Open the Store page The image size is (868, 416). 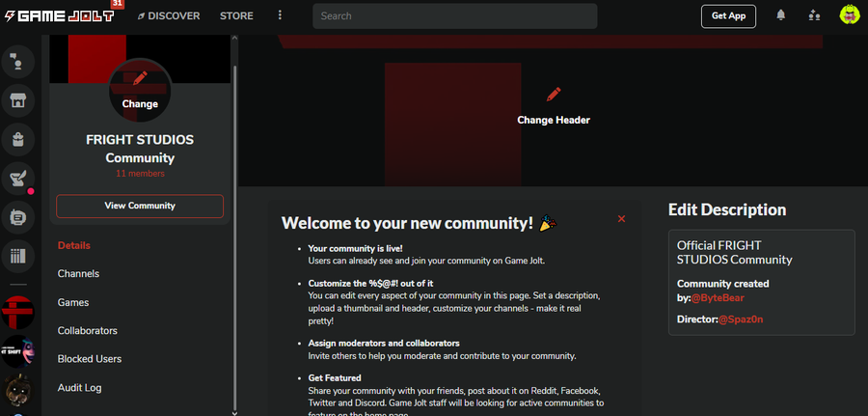[236, 16]
